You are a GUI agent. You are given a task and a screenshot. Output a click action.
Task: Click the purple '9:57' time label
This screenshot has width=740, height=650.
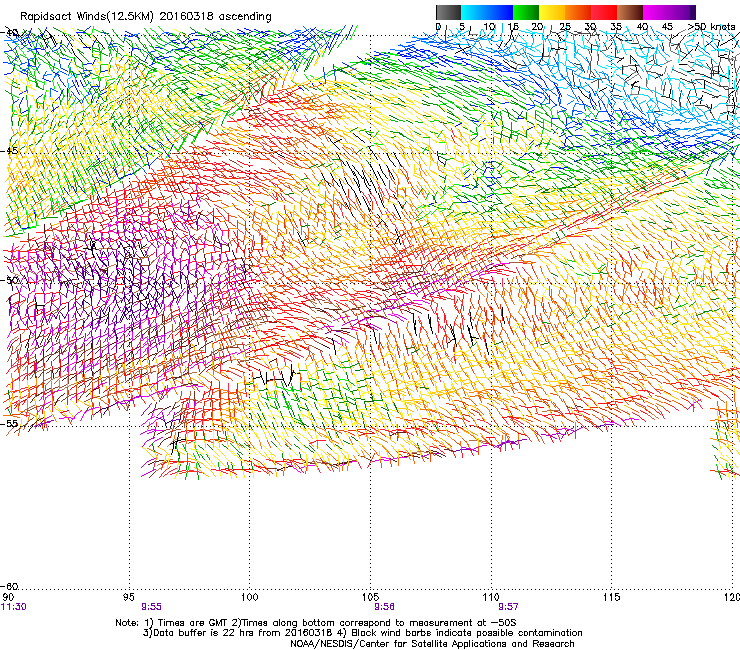[508, 607]
